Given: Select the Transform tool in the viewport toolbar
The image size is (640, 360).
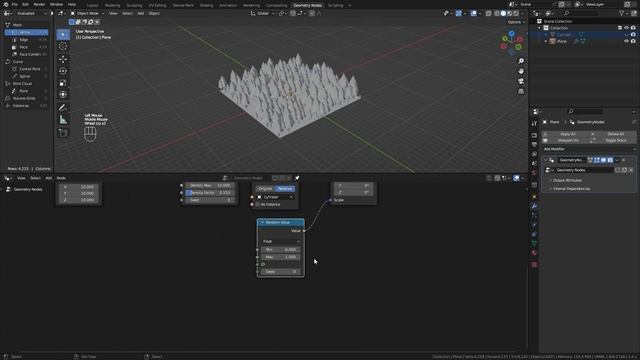Looking at the screenshot, I should (x=63, y=95).
